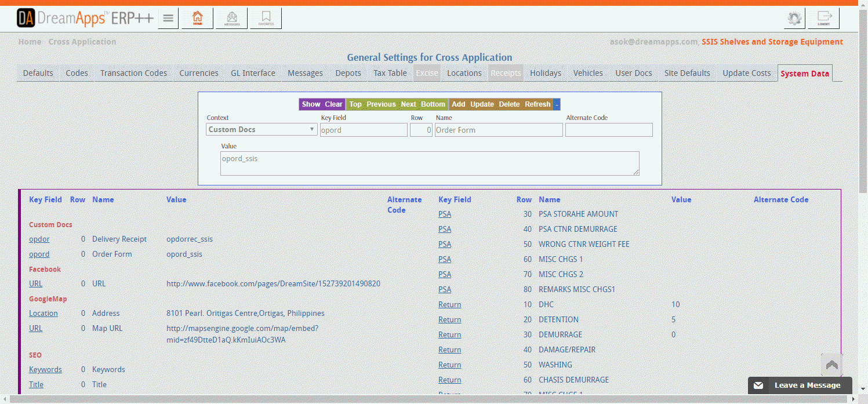Click the Logout icon
The width and height of the screenshot is (868, 404).
click(x=824, y=19)
